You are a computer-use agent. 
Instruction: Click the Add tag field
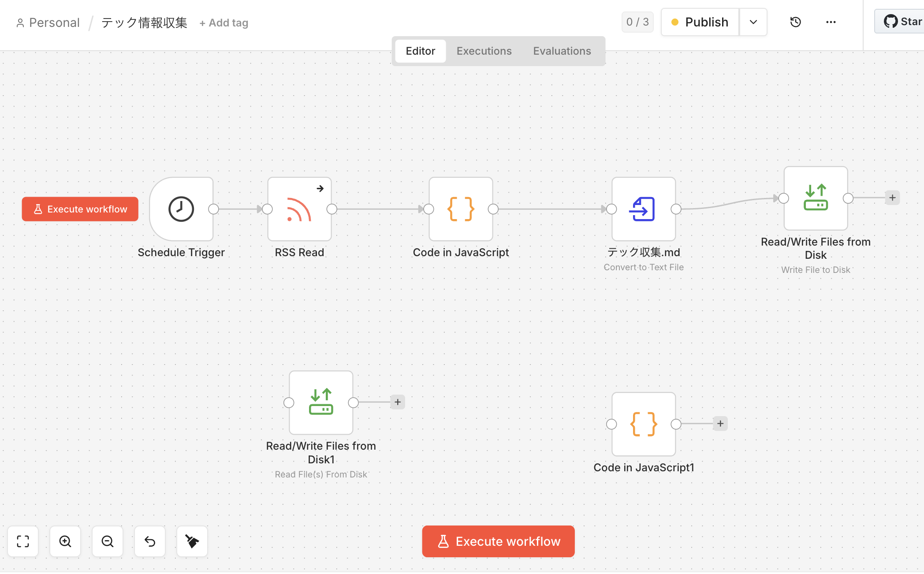[224, 23]
